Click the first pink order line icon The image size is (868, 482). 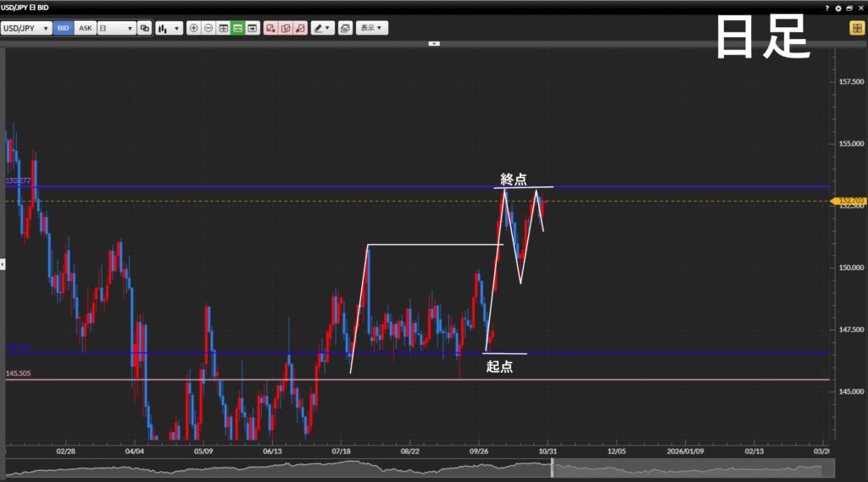click(x=270, y=28)
